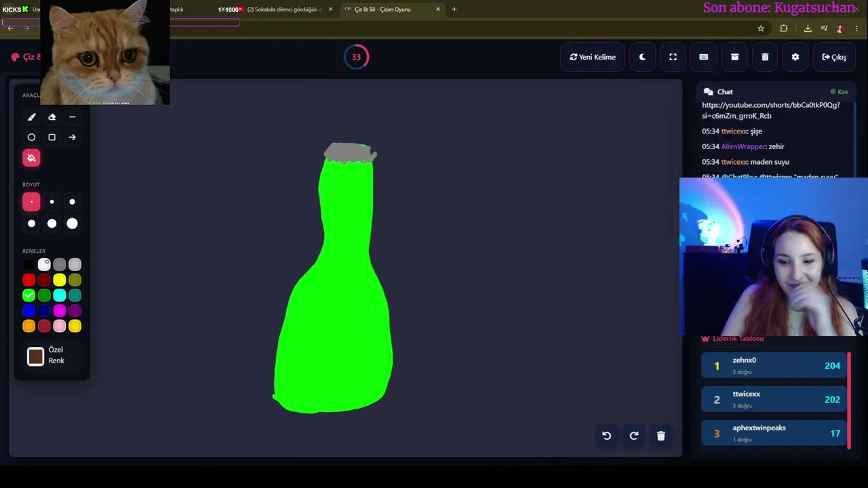Pick the magenta color swatch
This screenshot has height=488, width=868.
60,311
